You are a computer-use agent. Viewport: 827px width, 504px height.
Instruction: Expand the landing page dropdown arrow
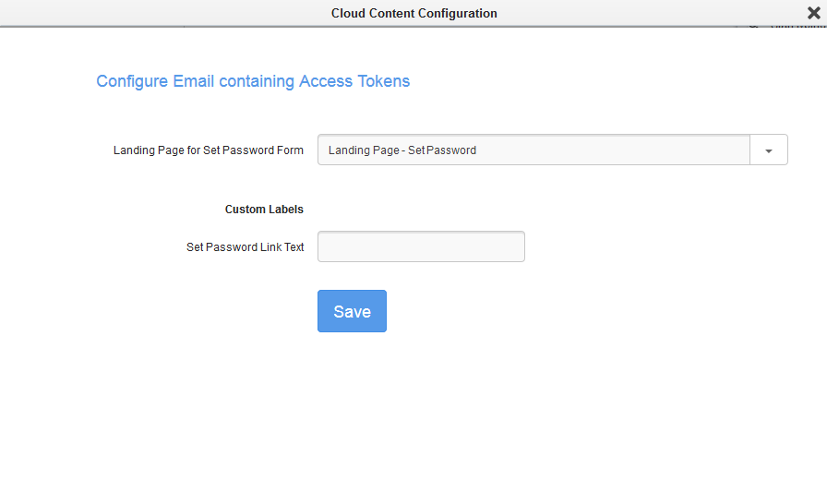pos(768,150)
